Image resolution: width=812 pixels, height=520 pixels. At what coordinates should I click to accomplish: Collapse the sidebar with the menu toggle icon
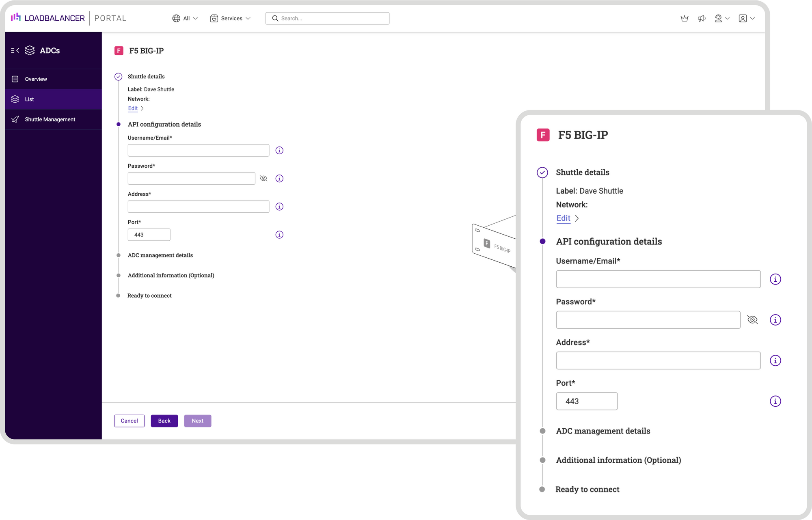[x=15, y=50]
